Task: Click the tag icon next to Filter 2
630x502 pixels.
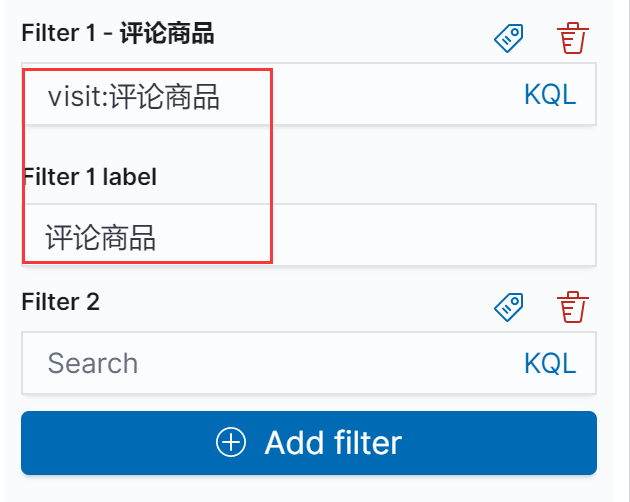Action: [x=509, y=307]
